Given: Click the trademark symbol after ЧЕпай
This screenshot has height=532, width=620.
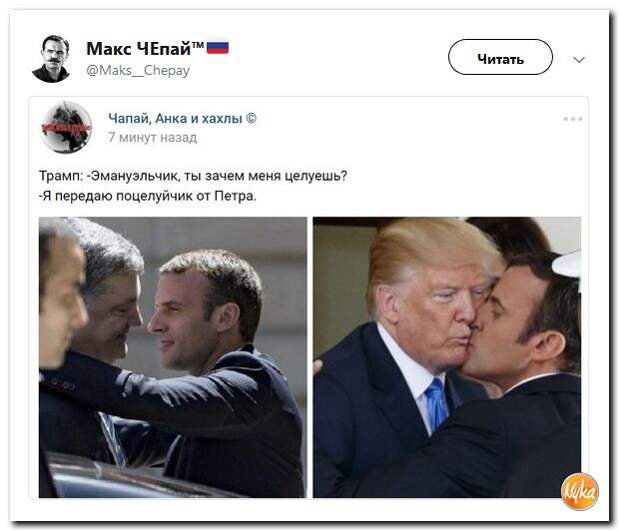Looking at the screenshot, I should 198,44.
